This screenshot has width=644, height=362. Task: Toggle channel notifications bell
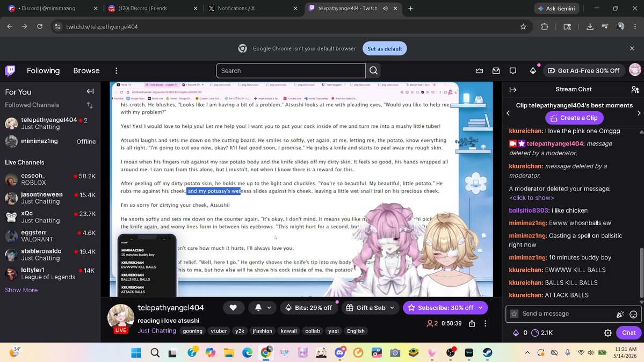click(x=258, y=308)
